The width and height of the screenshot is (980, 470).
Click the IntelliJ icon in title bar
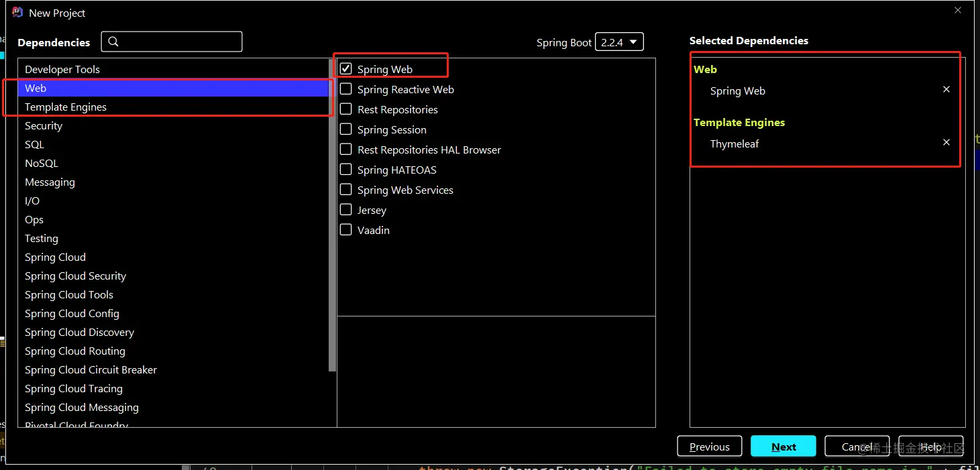[17, 12]
